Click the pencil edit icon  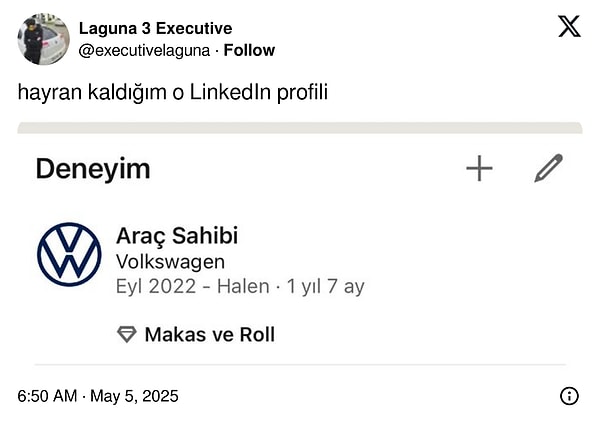point(548,168)
